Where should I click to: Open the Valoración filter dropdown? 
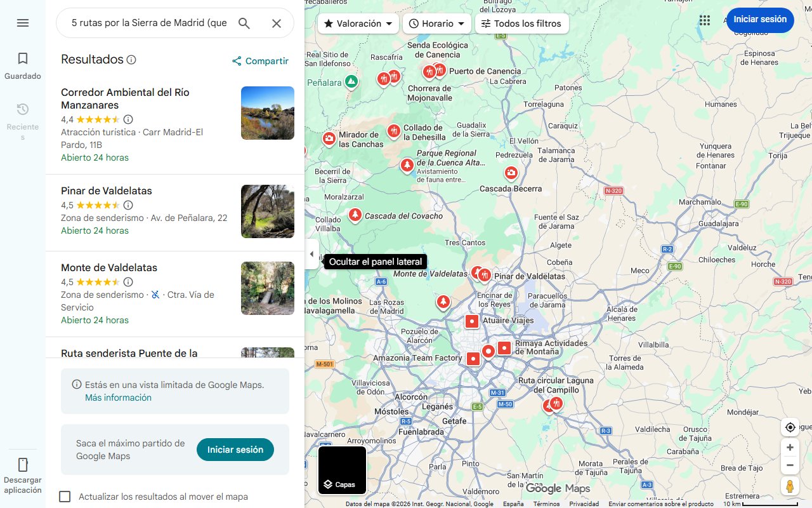click(358, 23)
